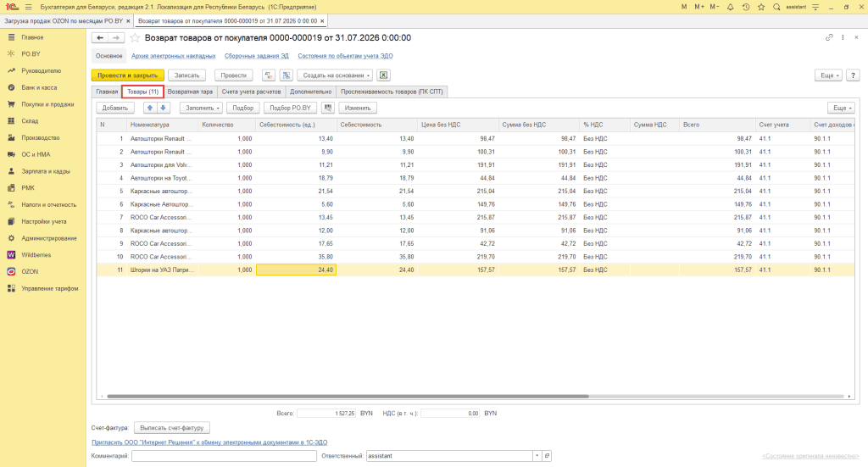Open the table Еще menu
This screenshot has height=467, width=868.
click(x=841, y=108)
